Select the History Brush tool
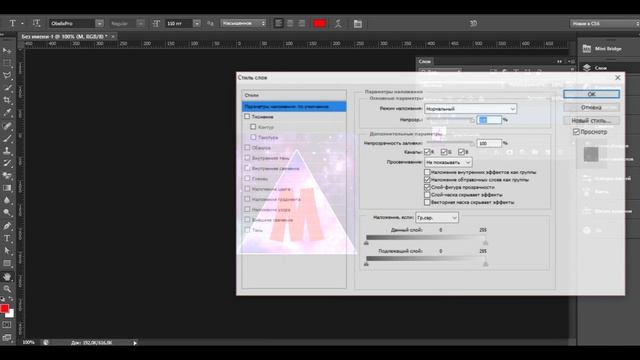The height and width of the screenshot is (360, 640). click(7, 163)
